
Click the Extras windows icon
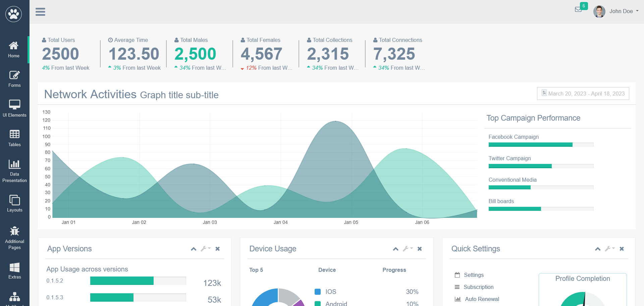point(14,267)
